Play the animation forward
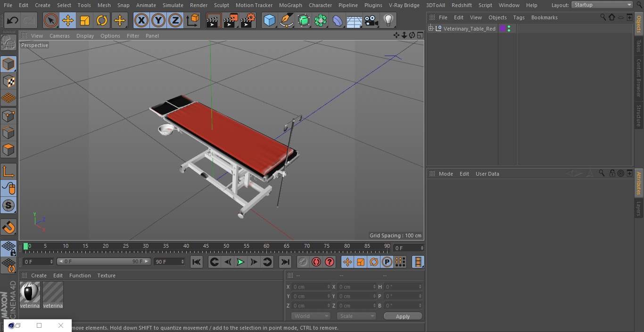The width and height of the screenshot is (644, 332). pos(240,262)
